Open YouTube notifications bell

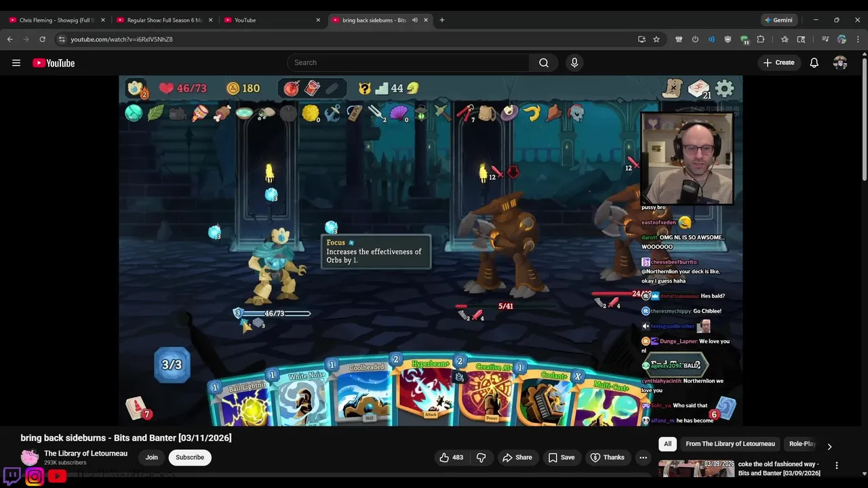(x=814, y=62)
